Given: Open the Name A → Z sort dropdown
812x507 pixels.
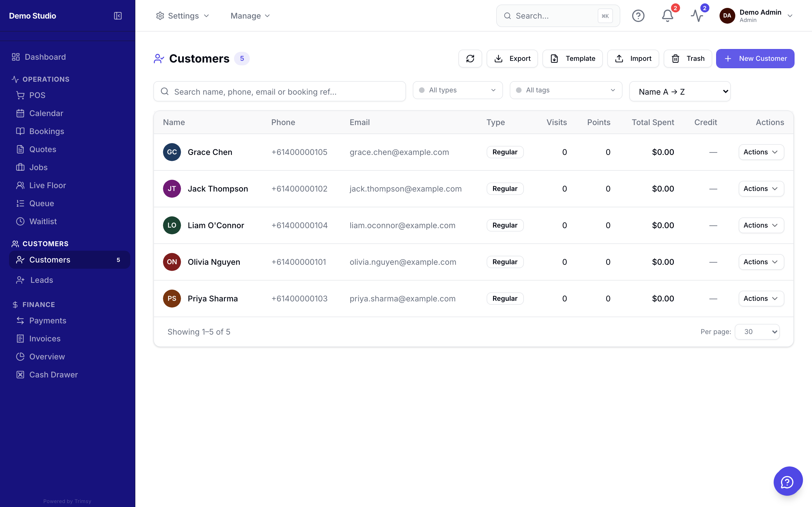Looking at the screenshot, I should point(680,92).
